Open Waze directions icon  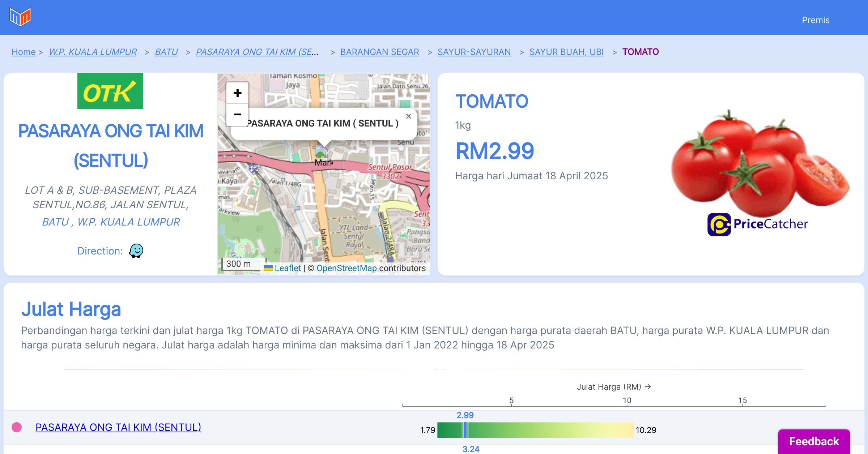point(136,251)
